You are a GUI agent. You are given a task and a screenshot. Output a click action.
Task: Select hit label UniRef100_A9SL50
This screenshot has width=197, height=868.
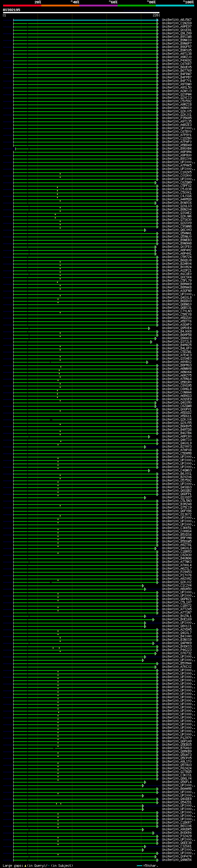[x=177, y=88]
